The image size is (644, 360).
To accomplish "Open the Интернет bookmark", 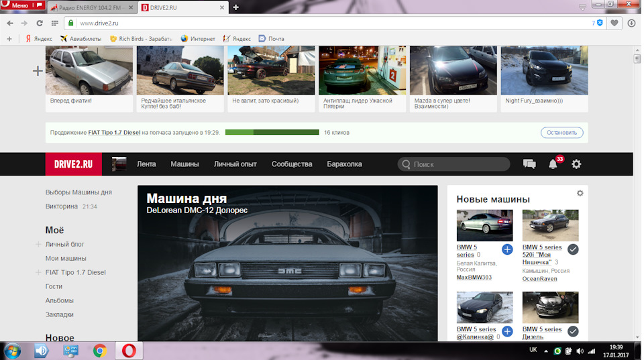I will [x=198, y=39].
